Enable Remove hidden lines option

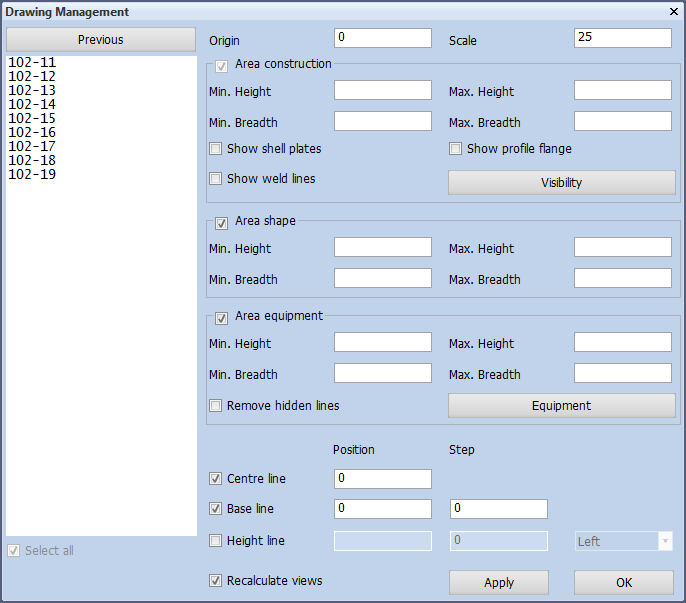[x=215, y=406]
